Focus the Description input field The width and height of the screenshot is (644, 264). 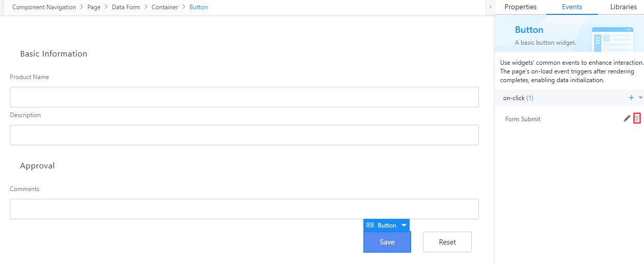(x=244, y=135)
